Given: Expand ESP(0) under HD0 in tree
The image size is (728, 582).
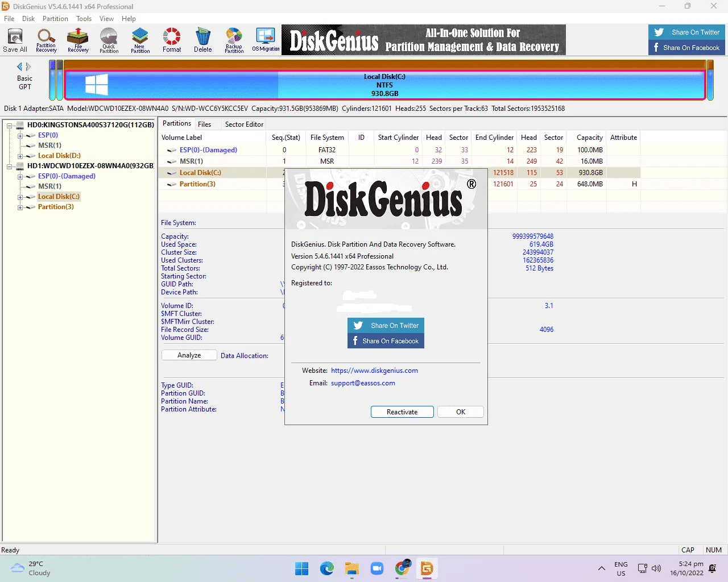Looking at the screenshot, I should (x=20, y=136).
